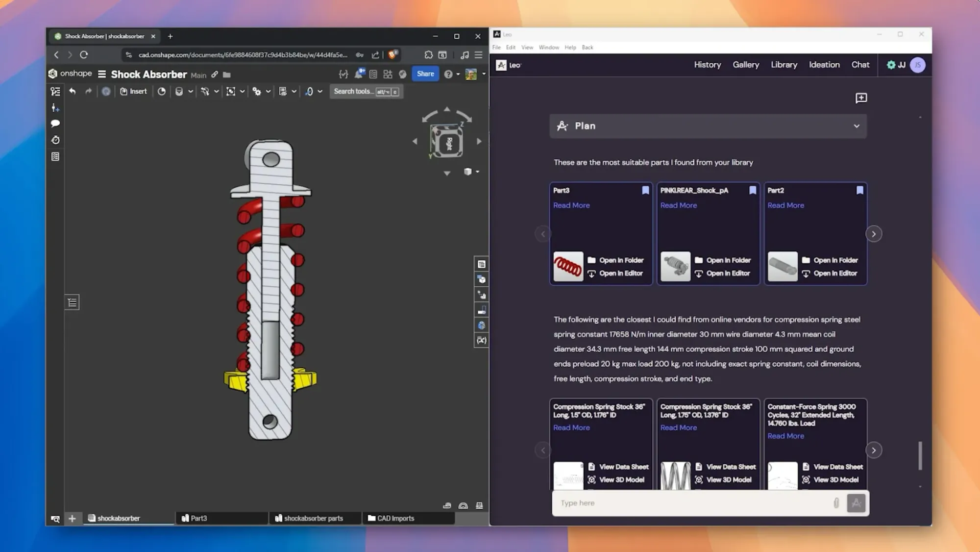Open the comments panel from the left sidebar

coord(55,124)
